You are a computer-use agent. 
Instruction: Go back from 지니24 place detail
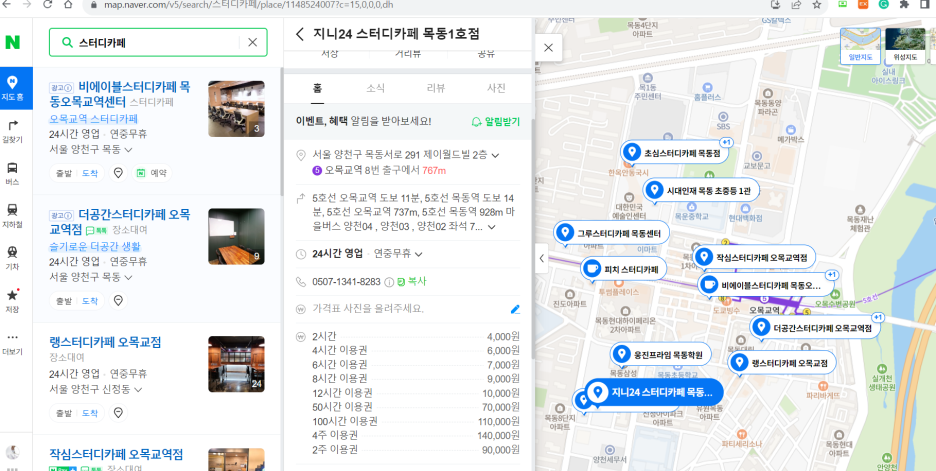(x=300, y=33)
